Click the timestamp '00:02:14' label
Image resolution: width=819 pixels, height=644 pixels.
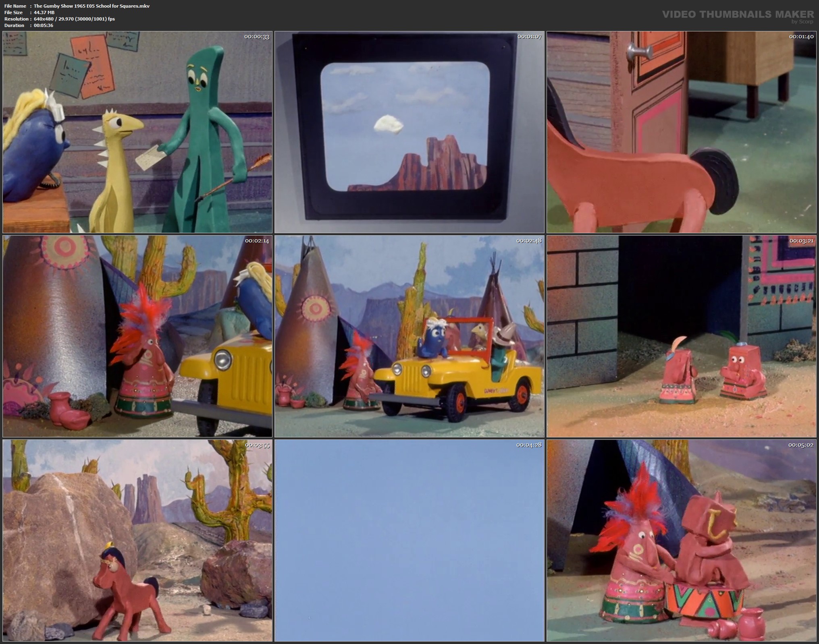point(258,241)
